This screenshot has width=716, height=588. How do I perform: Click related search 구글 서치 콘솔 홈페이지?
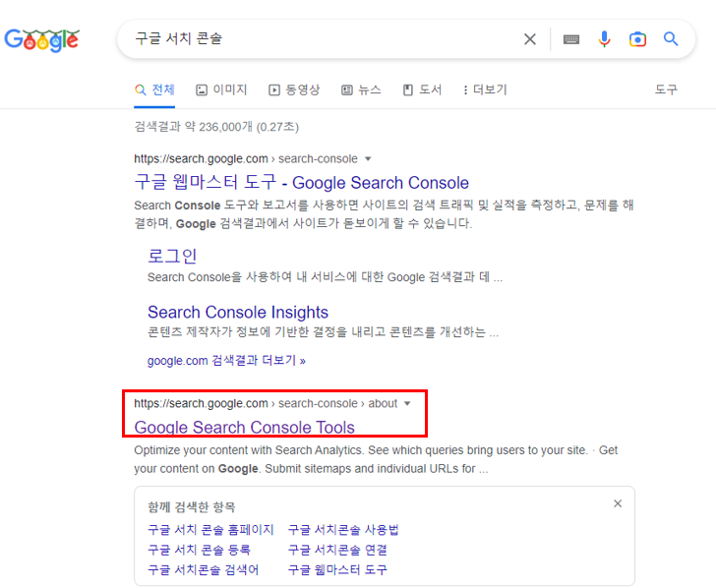[210, 530]
